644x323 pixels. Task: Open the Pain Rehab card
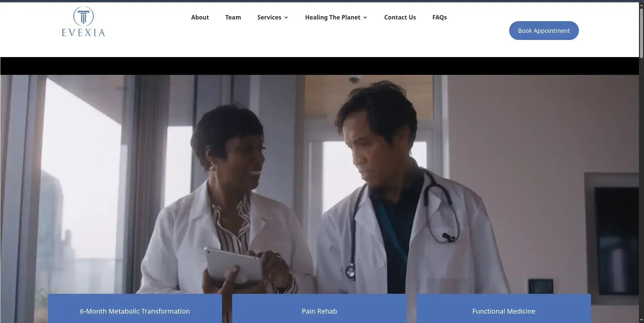(x=319, y=311)
